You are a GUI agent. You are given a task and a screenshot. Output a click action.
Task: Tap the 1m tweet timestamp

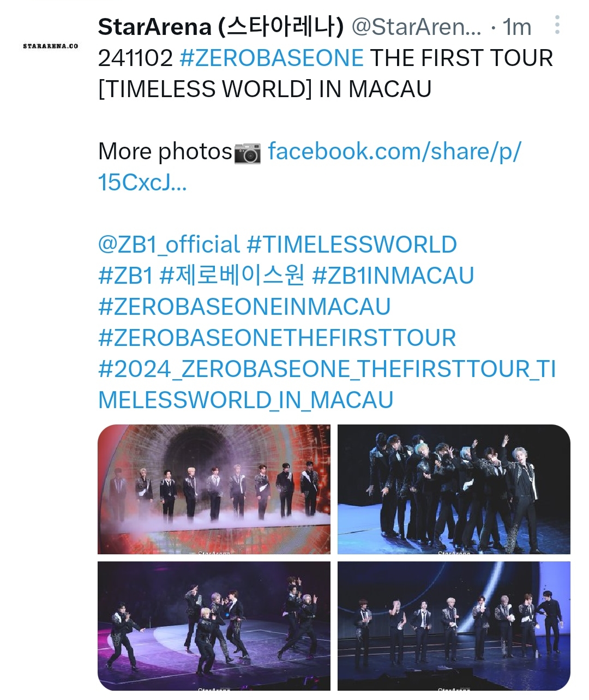click(516, 27)
